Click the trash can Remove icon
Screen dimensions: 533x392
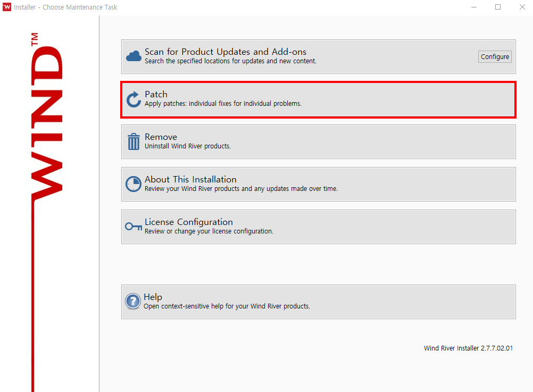coord(134,142)
